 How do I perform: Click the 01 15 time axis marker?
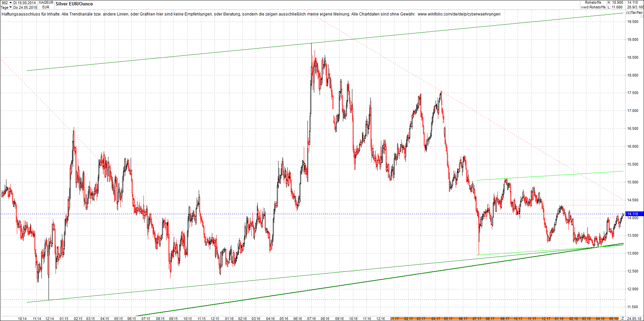(x=64, y=318)
